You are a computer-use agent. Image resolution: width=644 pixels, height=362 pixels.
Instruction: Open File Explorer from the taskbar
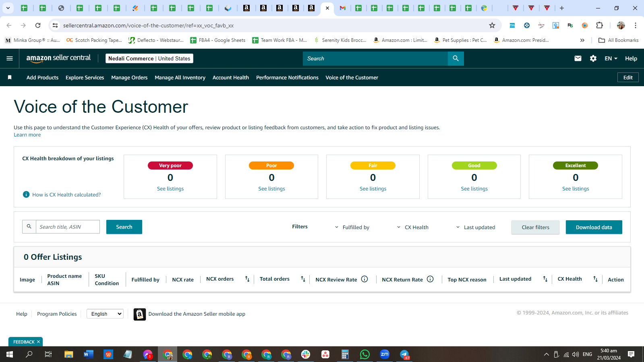tap(69, 354)
